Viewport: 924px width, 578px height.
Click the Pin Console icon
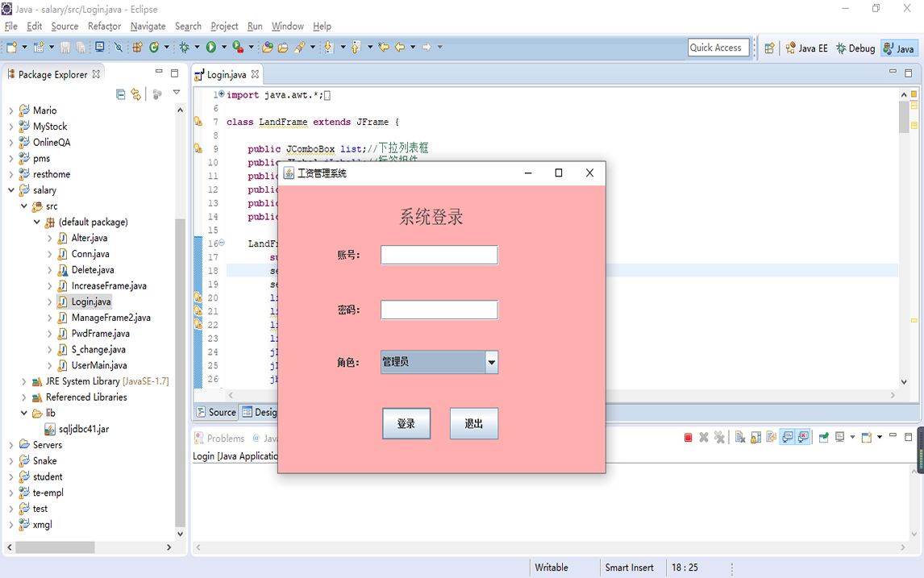click(x=824, y=437)
